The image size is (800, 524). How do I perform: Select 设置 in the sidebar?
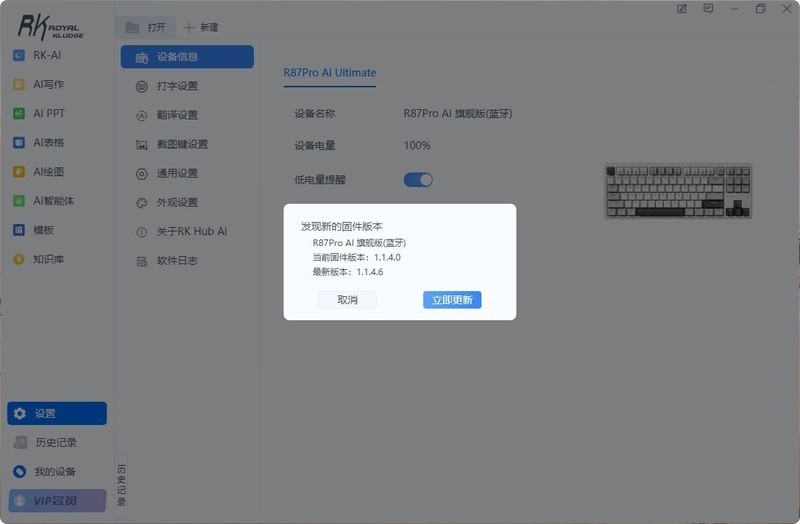[57, 413]
